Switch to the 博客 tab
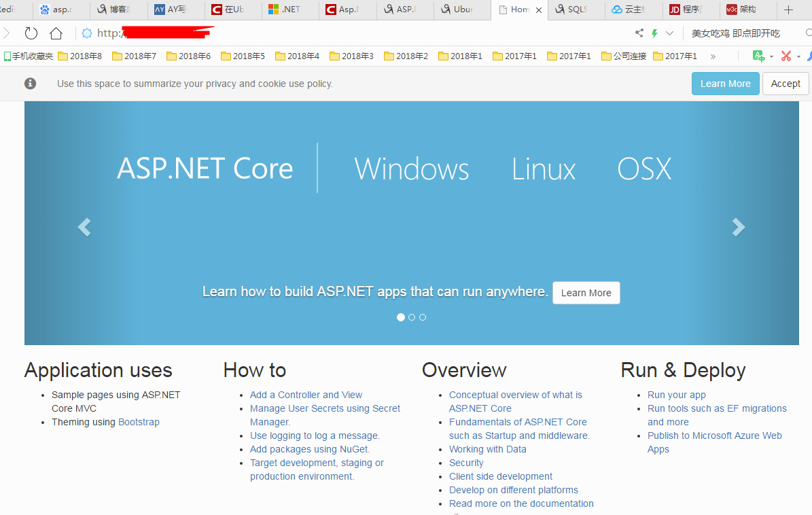This screenshot has height=515, width=812. pos(119,10)
